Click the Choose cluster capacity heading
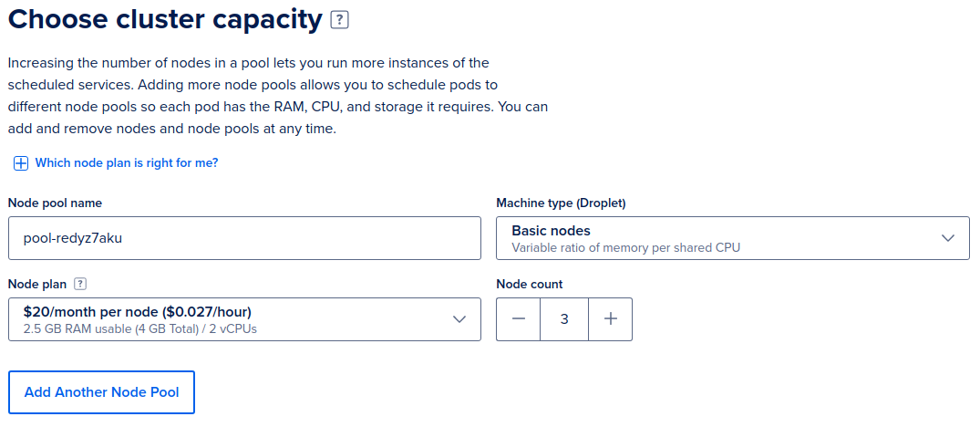The width and height of the screenshot is (980, 427). [165, 19]
